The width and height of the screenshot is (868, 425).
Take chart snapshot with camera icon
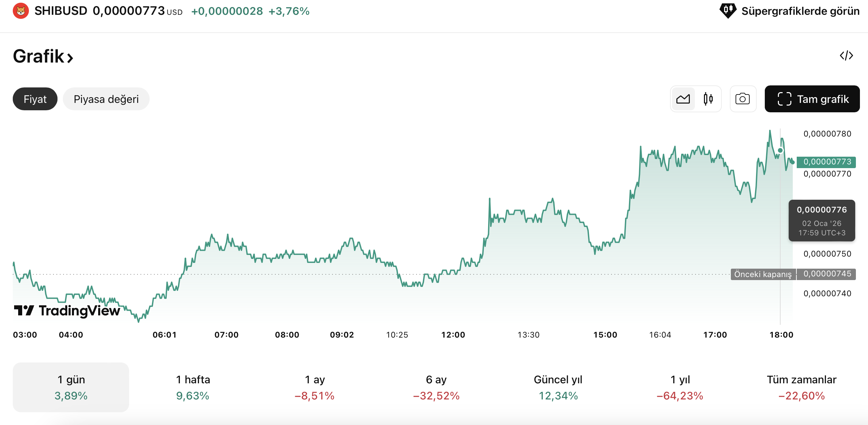[x=742, y=99]
